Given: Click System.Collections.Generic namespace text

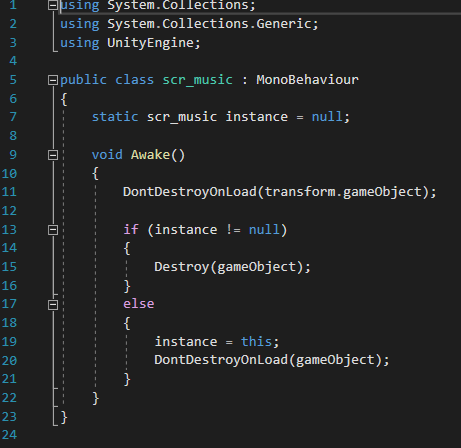Looking at the screenshot, I should pyautogui.click(x=209, y=24).
